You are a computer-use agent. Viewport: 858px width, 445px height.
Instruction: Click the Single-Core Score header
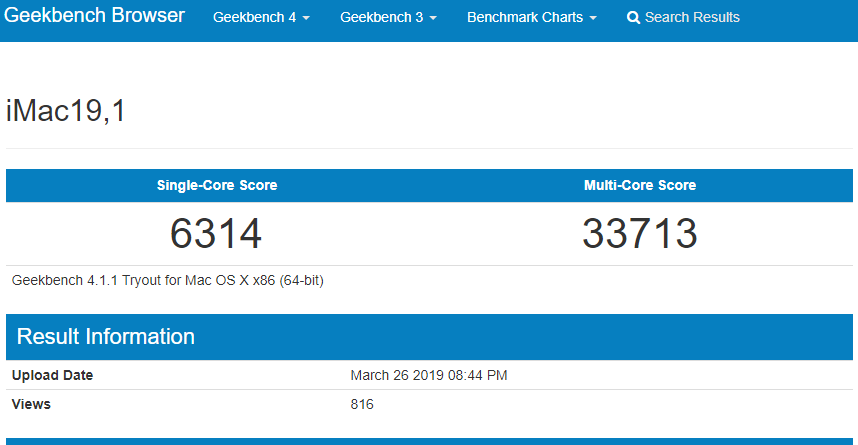tap(217, 185)
